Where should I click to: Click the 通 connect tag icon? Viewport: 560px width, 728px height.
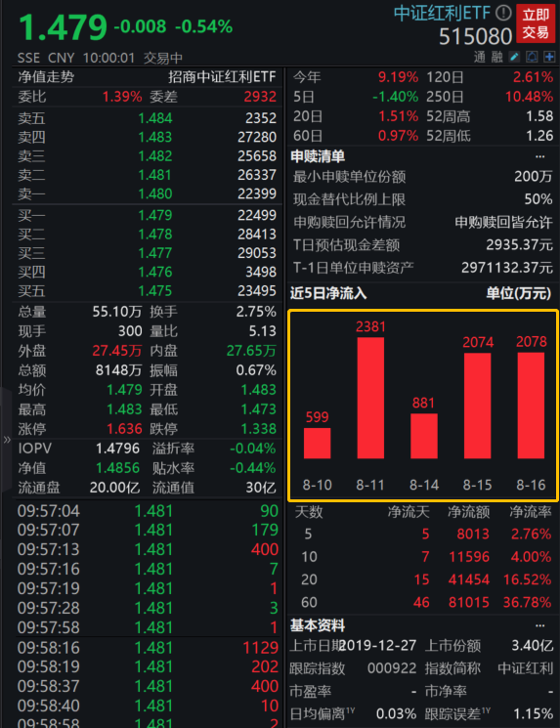click(x=480, y=57)
